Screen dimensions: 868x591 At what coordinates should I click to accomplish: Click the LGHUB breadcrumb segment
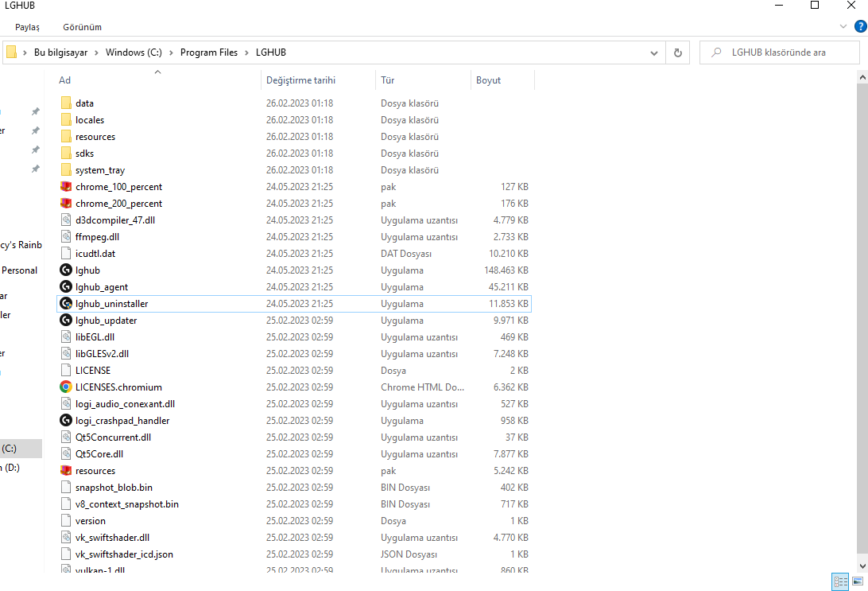click(271, 52)
